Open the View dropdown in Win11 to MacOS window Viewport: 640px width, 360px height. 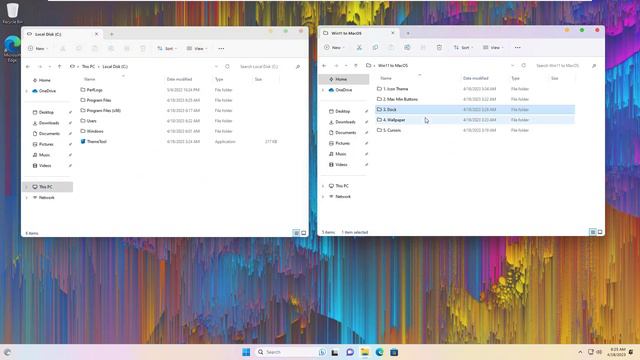(x=493, y=48)
